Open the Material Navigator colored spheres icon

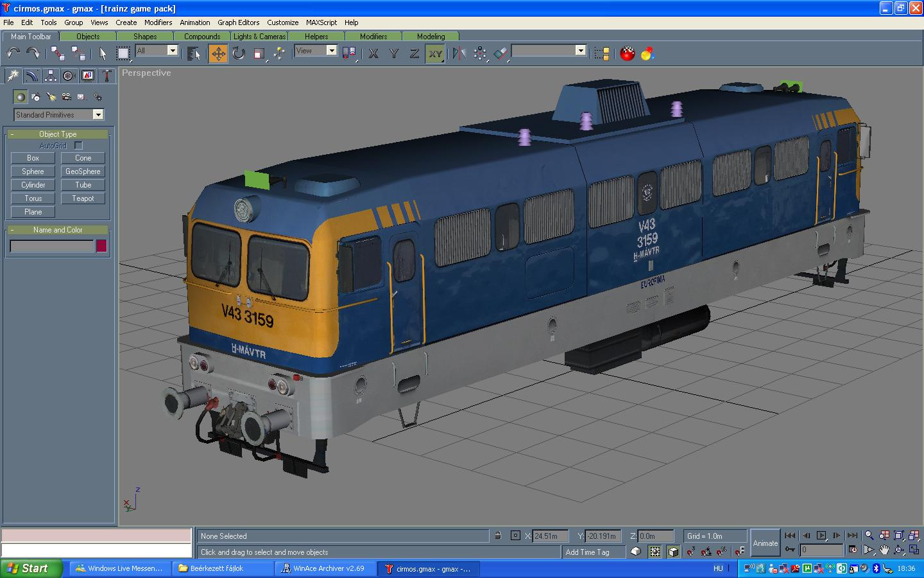pyautogui.click(x=647, y=54)
